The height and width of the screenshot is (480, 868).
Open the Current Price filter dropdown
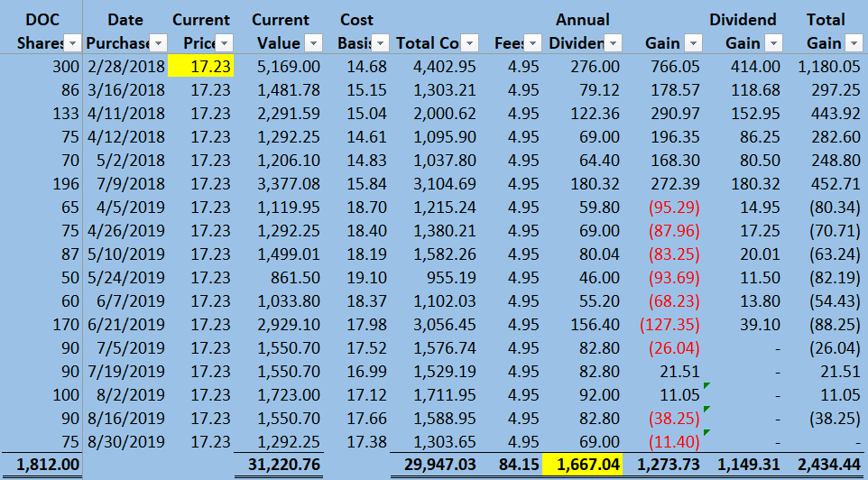[224, 42]
